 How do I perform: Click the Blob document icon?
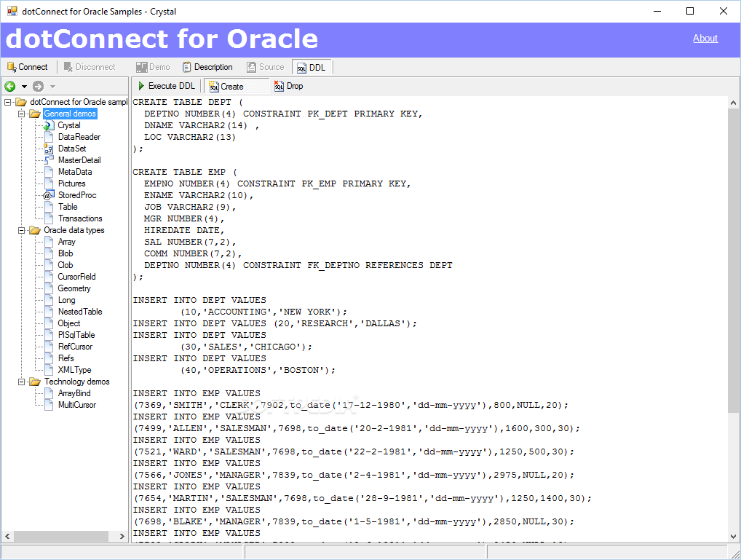[x=49, y=253]
